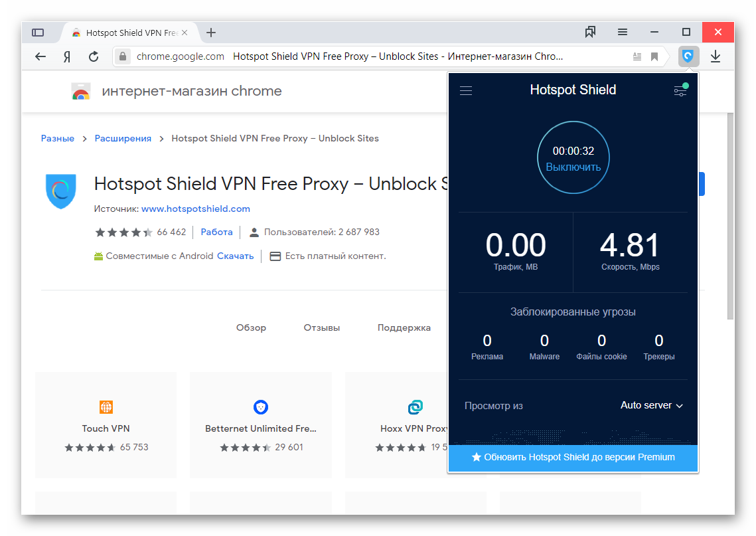Open the Расширения breadcrumb link
Viewport: 756px width, 536px height.
pos(123,138)
